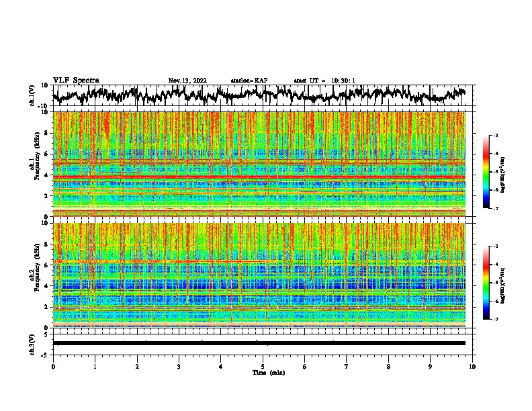532x411 pixels.
Task: Click the -7 tick on ch.1 colorbar
Action: tap(496, 208)
